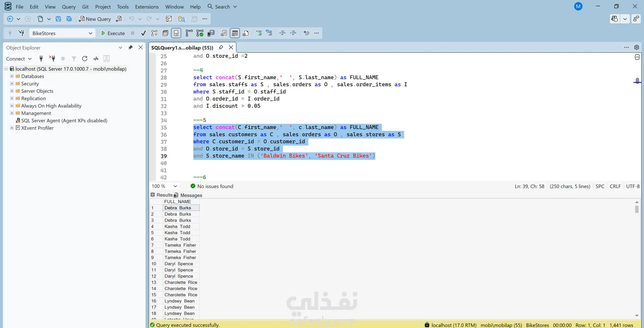Open the user account M avatar

(x=578, y=6)
